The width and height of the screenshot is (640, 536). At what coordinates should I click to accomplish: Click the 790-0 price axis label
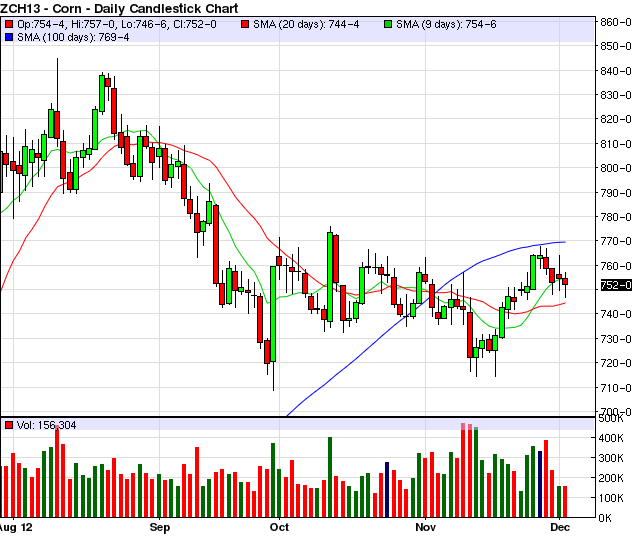616,193
